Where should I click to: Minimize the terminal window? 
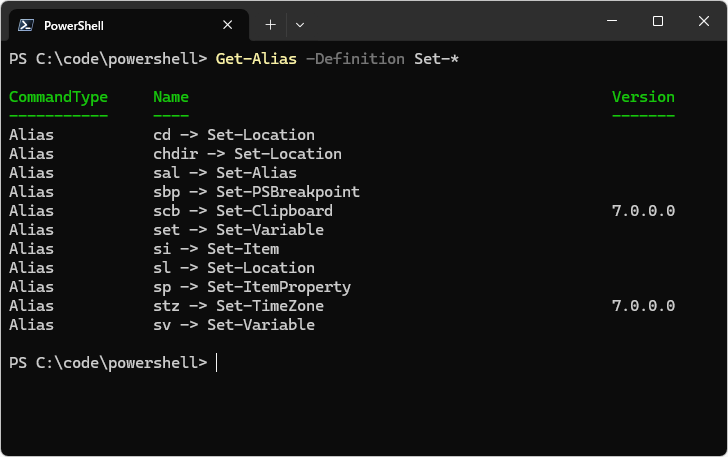click(x=612, y=21)
